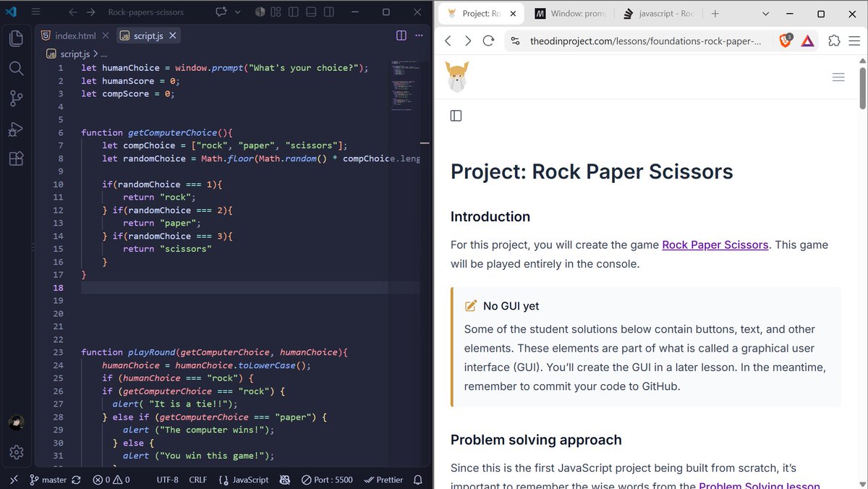
Task: Toggle the bottom panel in VS Code
Action: pyautogui.click(x=310, y=12)
